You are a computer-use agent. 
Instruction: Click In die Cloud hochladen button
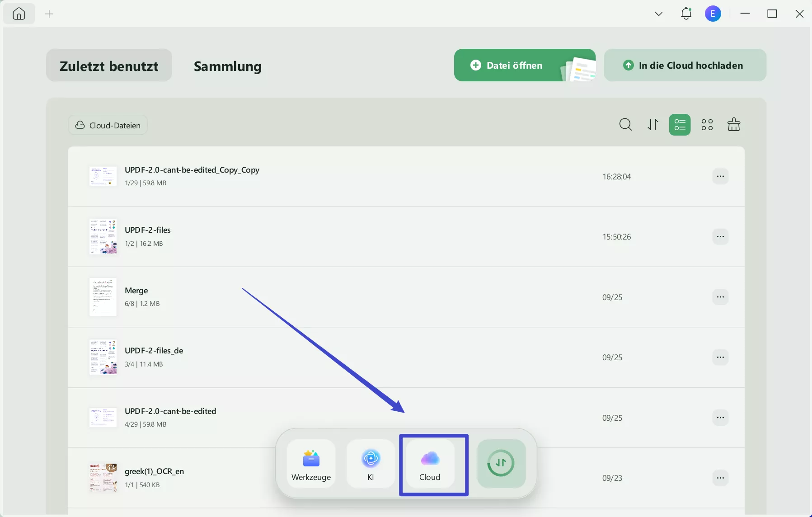click(x=685, y=65)
